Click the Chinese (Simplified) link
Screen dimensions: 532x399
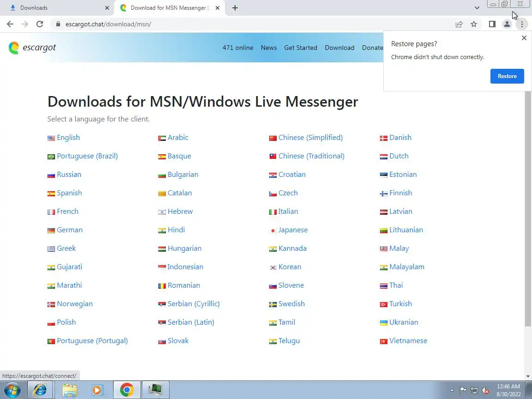click(310, 138)
